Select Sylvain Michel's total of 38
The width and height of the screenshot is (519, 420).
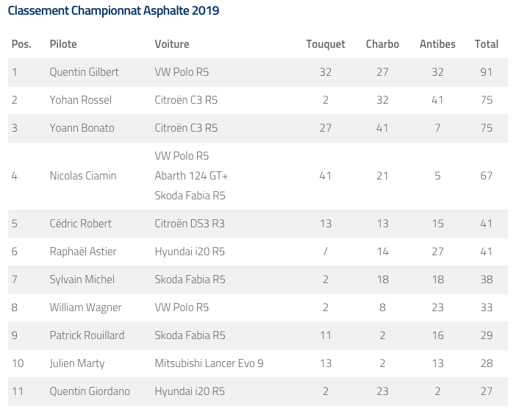486,280
